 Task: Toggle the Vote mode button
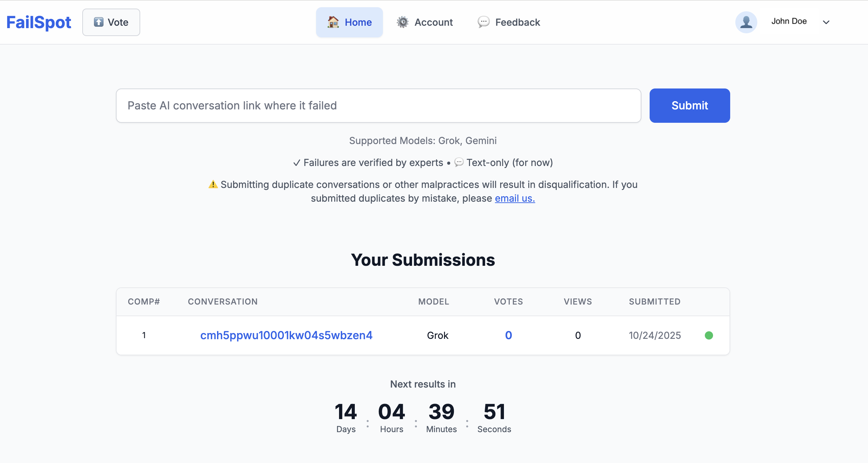tap(111, 22)
